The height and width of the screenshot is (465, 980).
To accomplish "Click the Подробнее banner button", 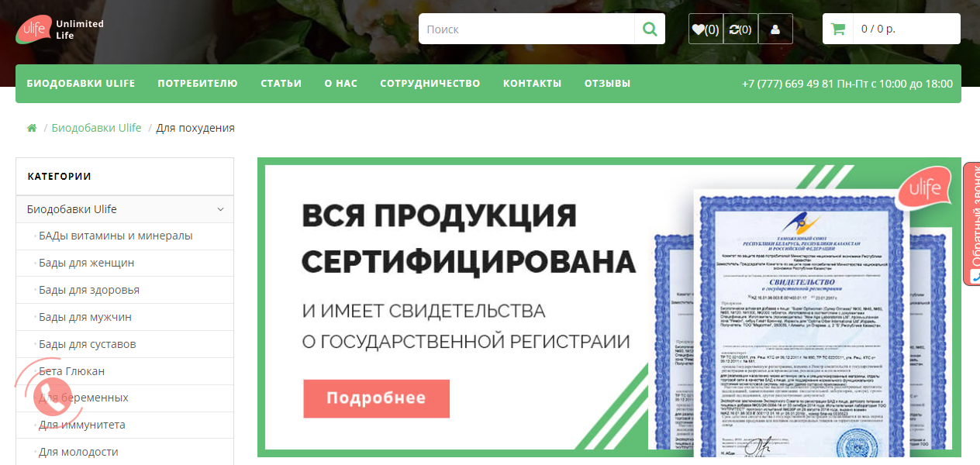I will (376, 398).
